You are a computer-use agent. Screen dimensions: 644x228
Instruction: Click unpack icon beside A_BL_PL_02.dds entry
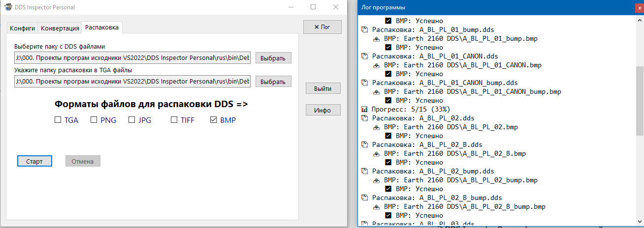tap(364, 118)
